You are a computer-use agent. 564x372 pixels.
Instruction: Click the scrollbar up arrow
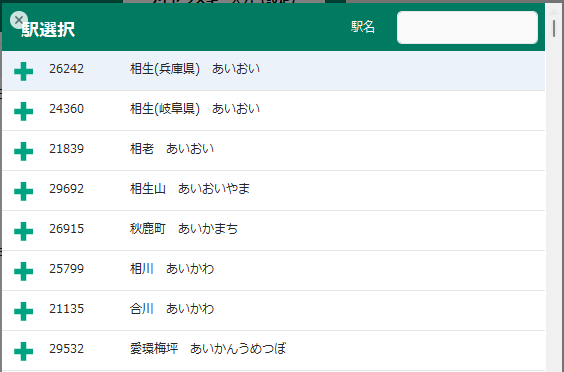pos(554,12)
